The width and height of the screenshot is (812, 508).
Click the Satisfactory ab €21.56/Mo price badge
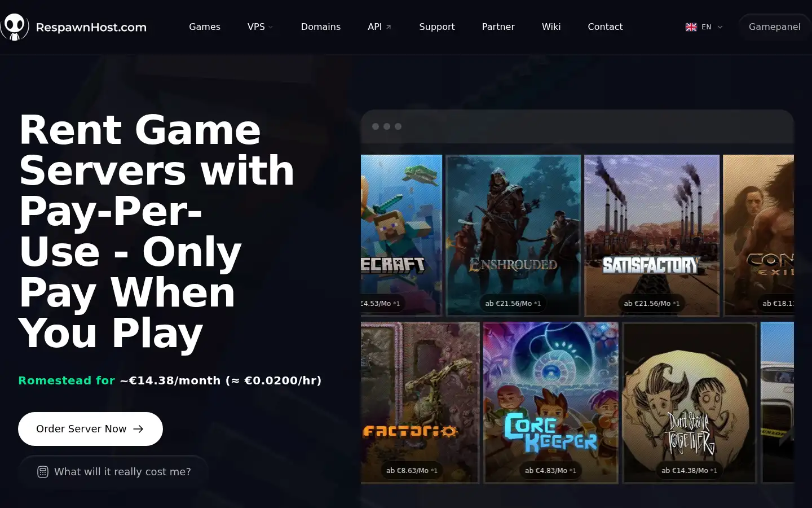(652, 304)
